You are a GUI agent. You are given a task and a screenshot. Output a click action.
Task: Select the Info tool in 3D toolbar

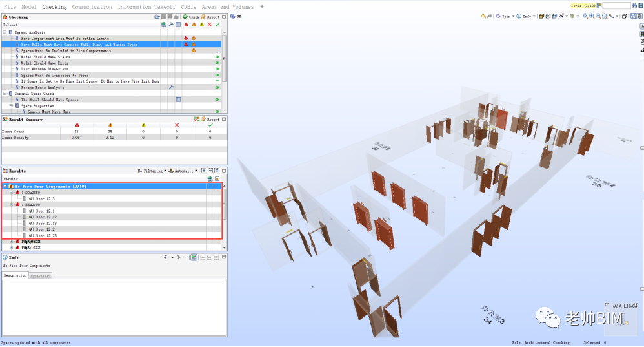[524, 16]
